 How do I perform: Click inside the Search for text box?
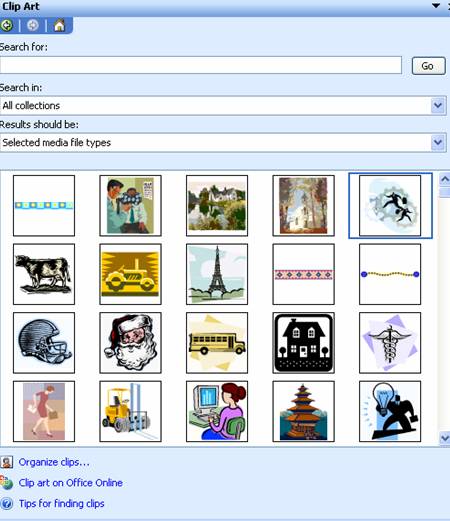(x=201, y=65)
